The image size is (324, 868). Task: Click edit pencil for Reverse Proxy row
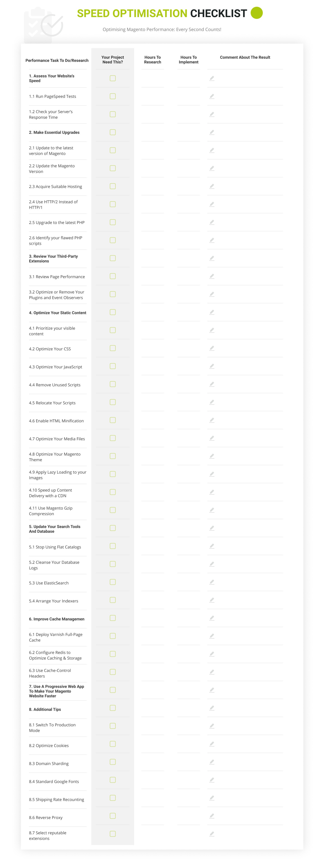[x=212, y=816]
